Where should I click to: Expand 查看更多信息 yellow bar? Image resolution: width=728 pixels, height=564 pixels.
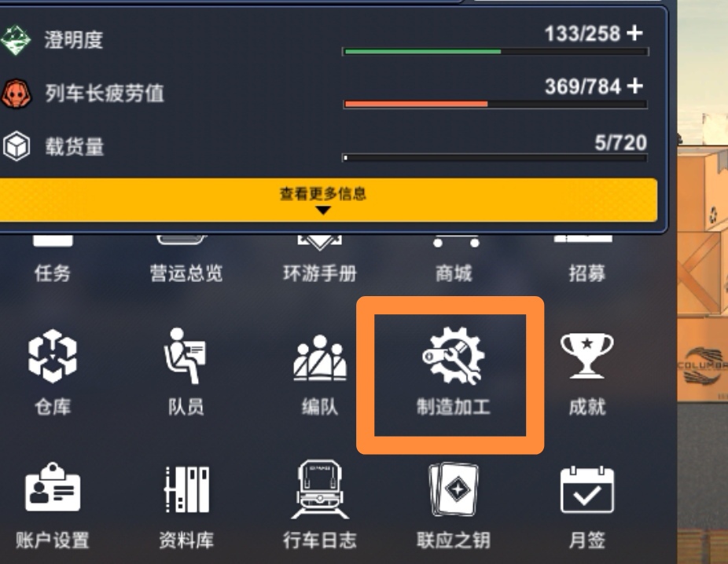pyautogui.click(x=325, y=200)
